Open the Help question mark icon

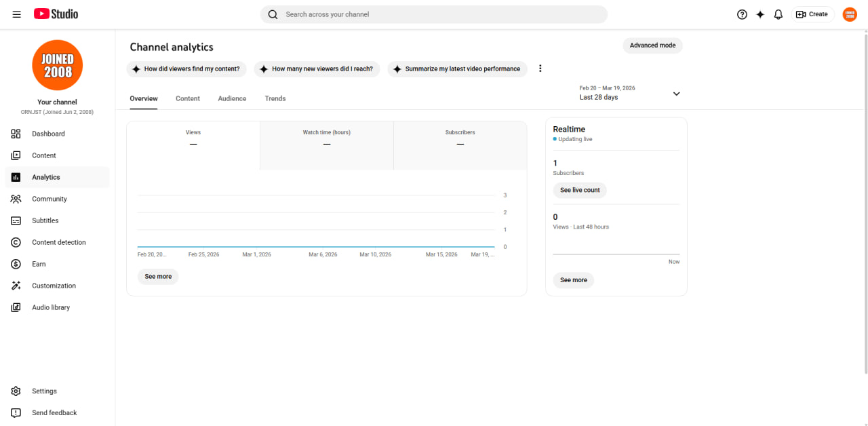coord(742,14)
